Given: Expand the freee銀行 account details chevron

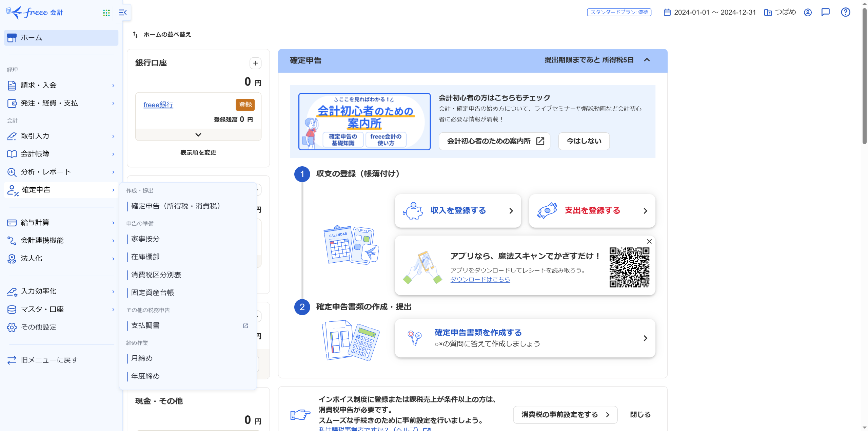Looking at the screenshot, I should coord(198,135).
